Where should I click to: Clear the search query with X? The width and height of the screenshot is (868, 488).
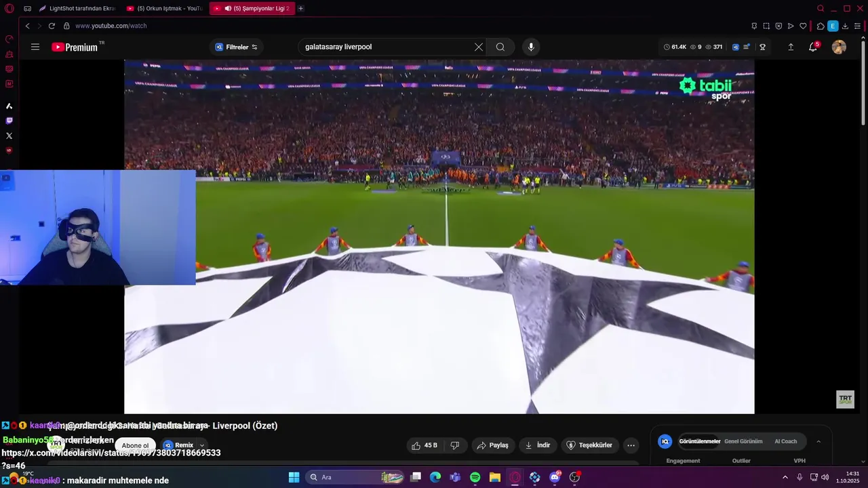click(x=479, y=47)
